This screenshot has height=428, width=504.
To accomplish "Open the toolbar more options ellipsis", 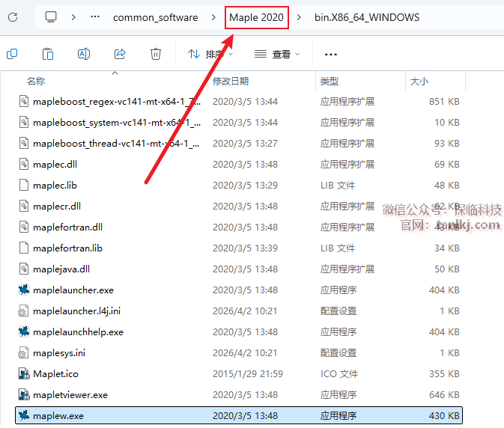I will pyautogui.click(x=331, y=55).
